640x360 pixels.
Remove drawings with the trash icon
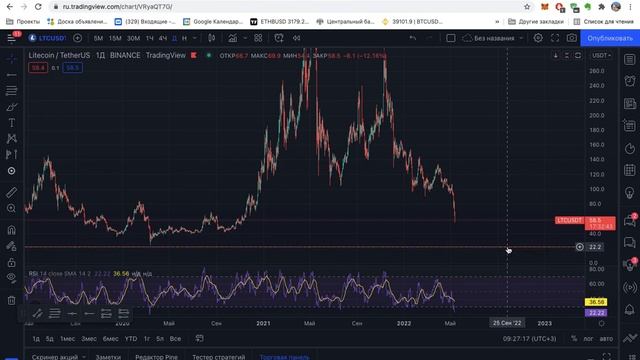tap(11, 300)
